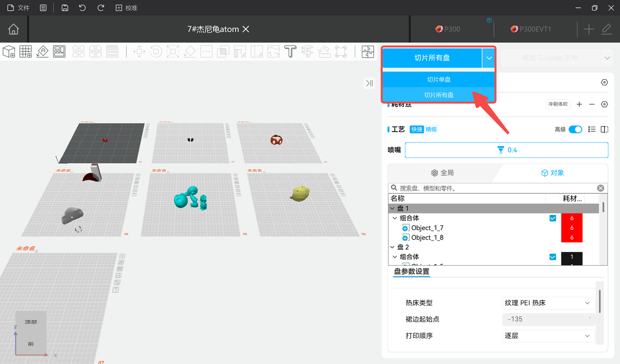
Task: Click the compare presets icon
Action: [604, 129]
